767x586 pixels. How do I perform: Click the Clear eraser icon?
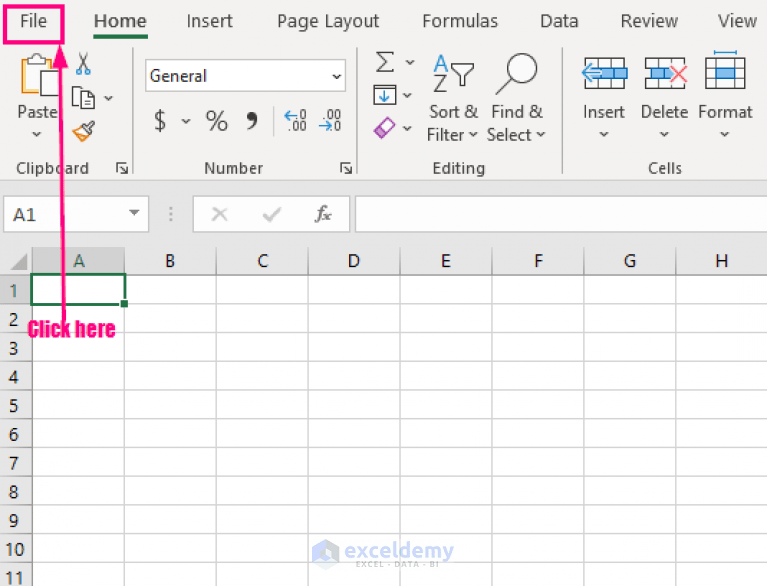[384, 128]
